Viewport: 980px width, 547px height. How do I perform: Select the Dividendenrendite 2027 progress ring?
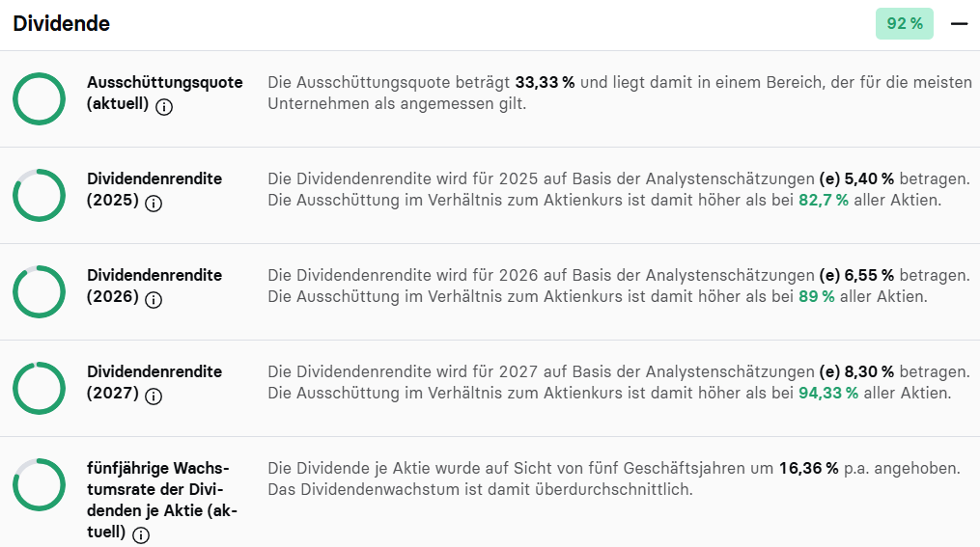tap(39, 389)
